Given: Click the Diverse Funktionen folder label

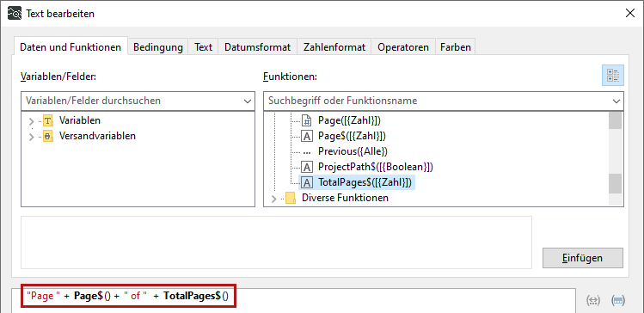Looking at the screenshot, I should [x=345, y=198].
